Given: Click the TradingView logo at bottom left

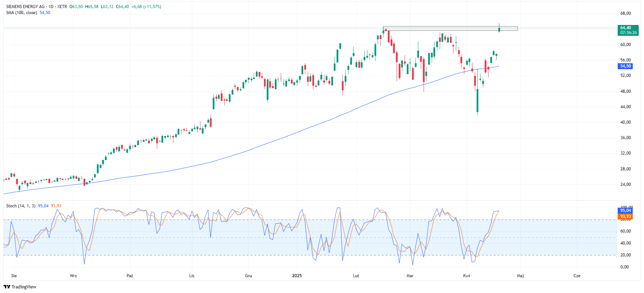Looking at the screenshot, I should (x=20, y=287).
